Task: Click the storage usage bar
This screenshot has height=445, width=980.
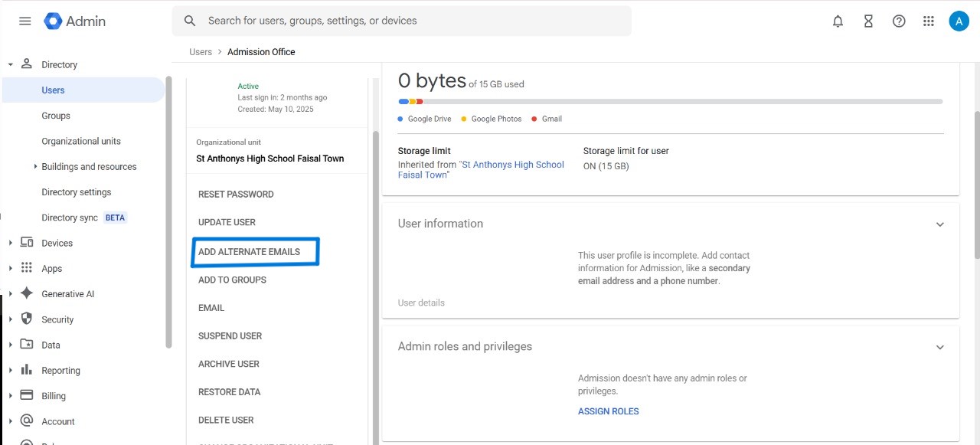Action: [670, 100]
